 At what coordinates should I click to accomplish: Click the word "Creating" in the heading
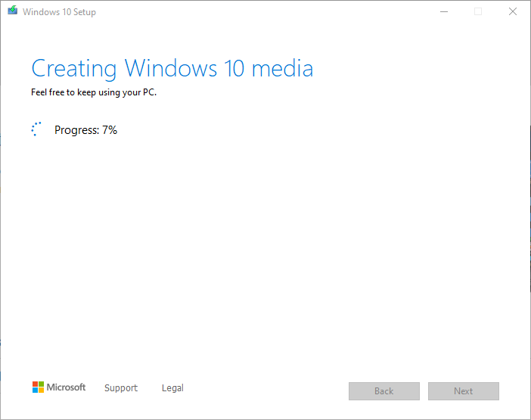pos(75,69)
